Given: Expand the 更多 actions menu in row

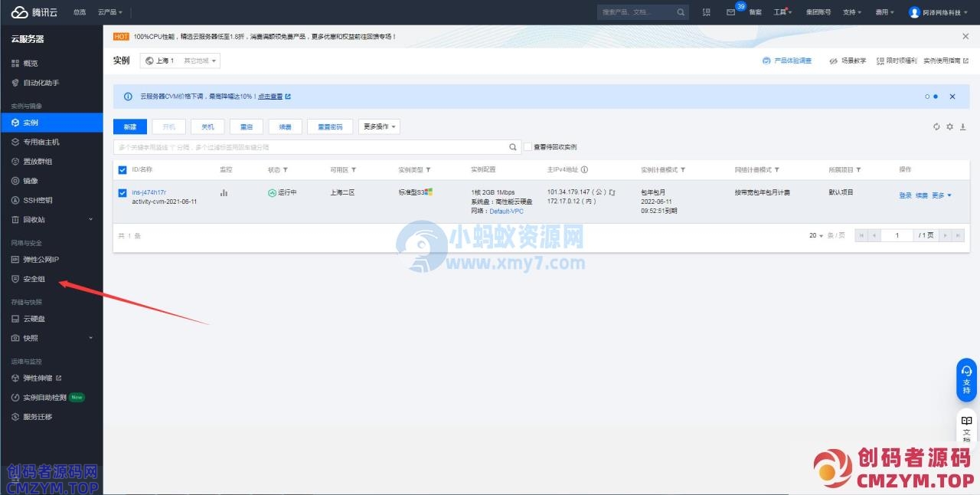Looking at the screenshot, I should tap(941, 195).
